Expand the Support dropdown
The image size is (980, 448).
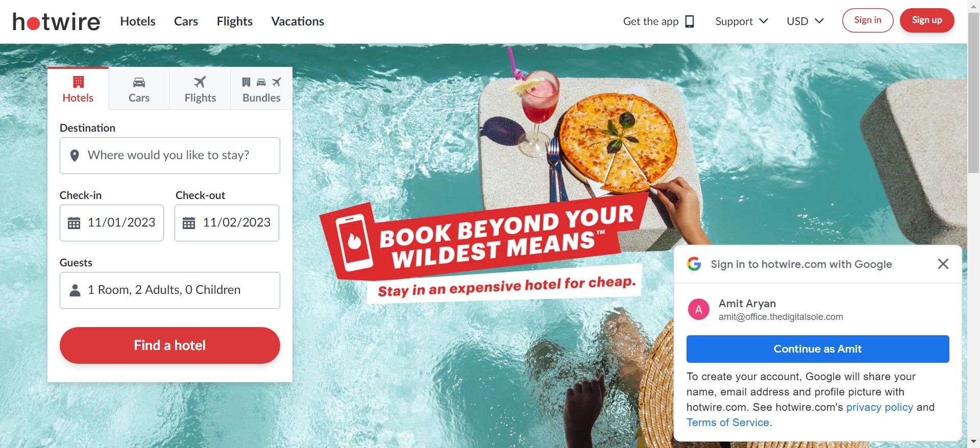point(742,21)
